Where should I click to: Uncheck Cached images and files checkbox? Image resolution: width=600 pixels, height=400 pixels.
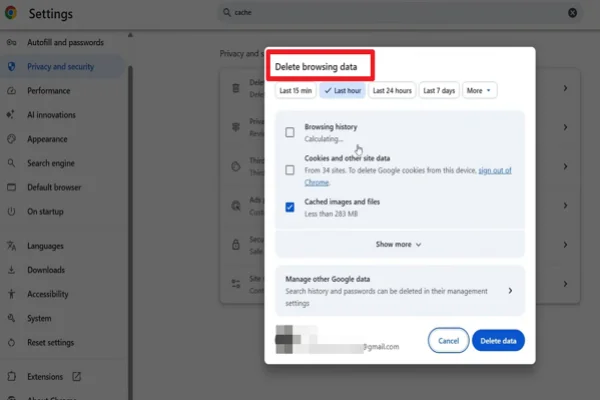pos(290,207)
